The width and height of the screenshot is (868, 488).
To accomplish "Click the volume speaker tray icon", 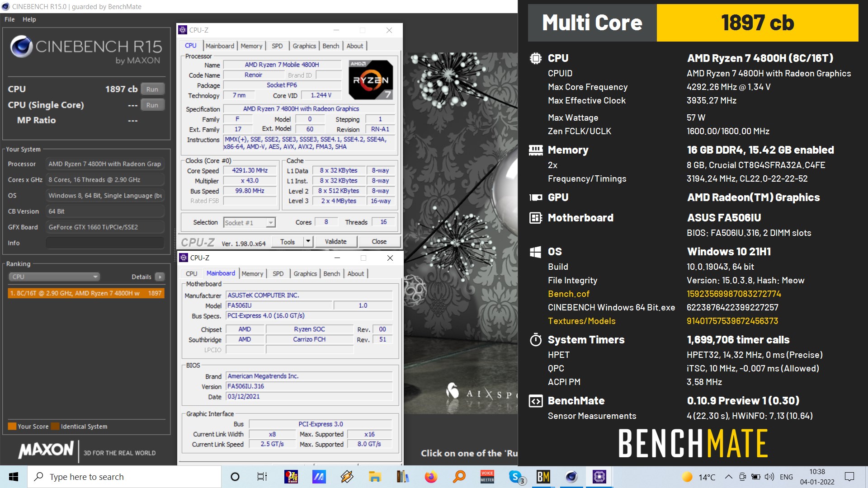I will click(x=769, y=477).
